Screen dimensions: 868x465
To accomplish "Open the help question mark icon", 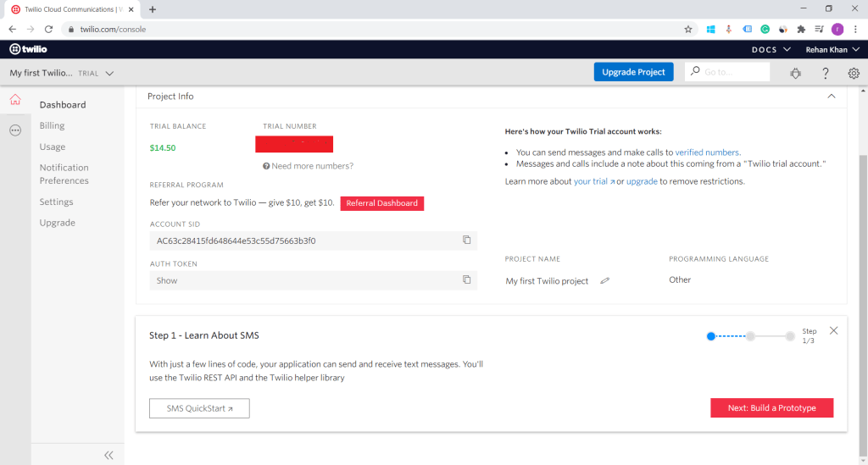I will point(826,73).
